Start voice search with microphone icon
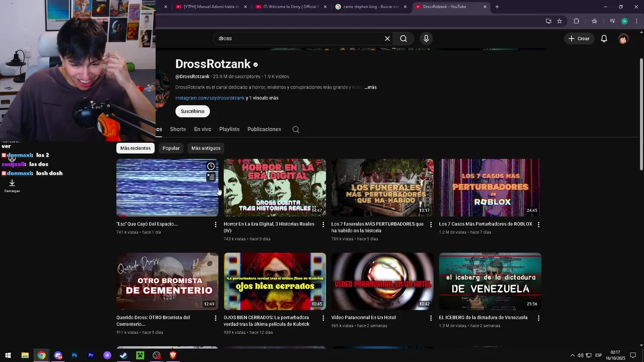The image size is (644, 362). (x=426, y=39)
